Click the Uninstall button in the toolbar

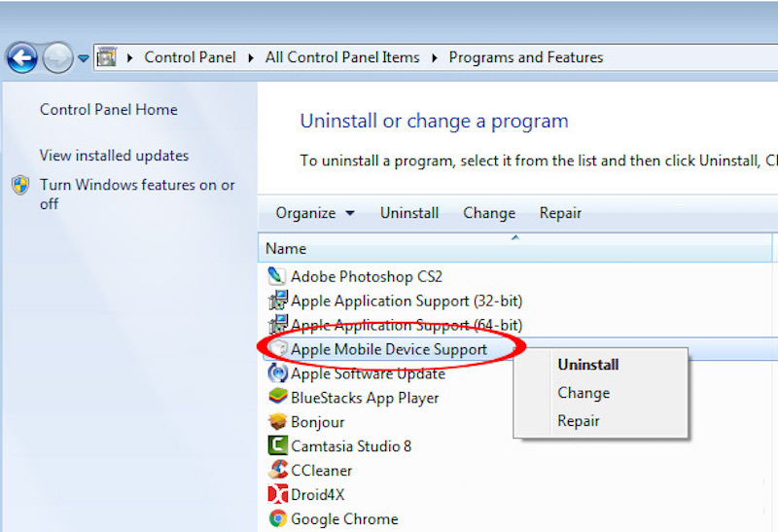tap(408, 213)
